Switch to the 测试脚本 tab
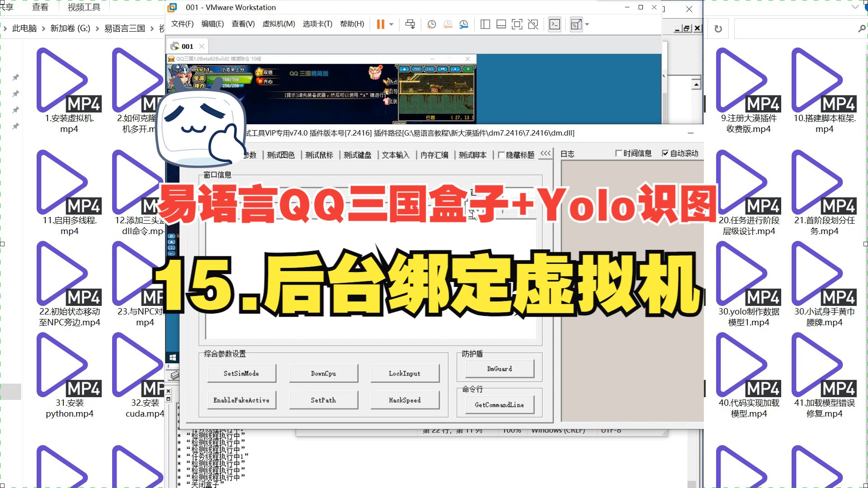Screen dimensions: 868x488 (x=472, y=155)
